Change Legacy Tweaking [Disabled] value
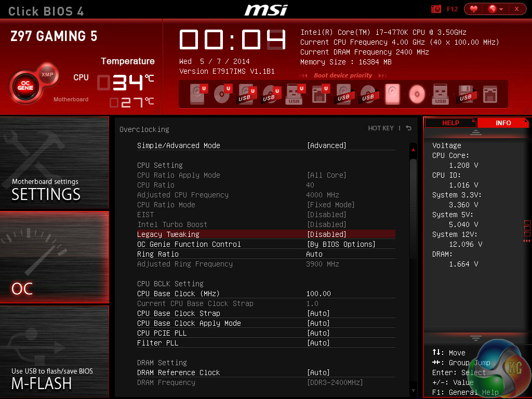The image size is (532, 399). point(327,234)
